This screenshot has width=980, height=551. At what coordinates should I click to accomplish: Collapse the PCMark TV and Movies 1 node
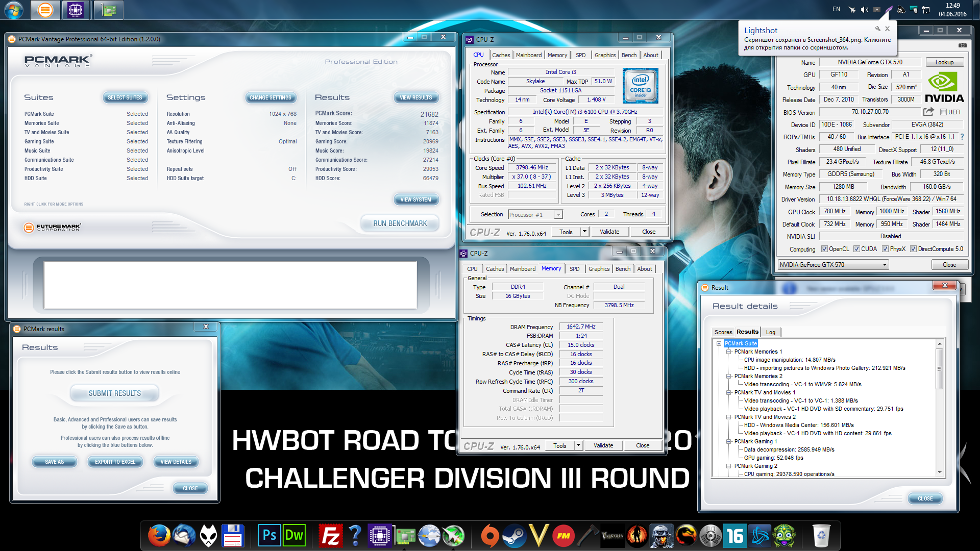(x=729, y=392)
